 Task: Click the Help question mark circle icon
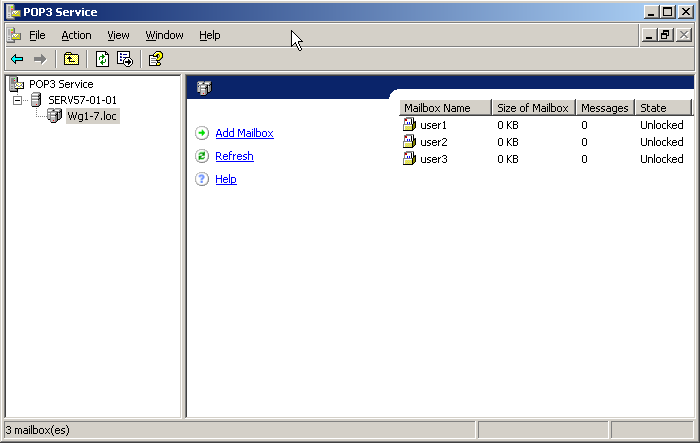pos(202,179)
